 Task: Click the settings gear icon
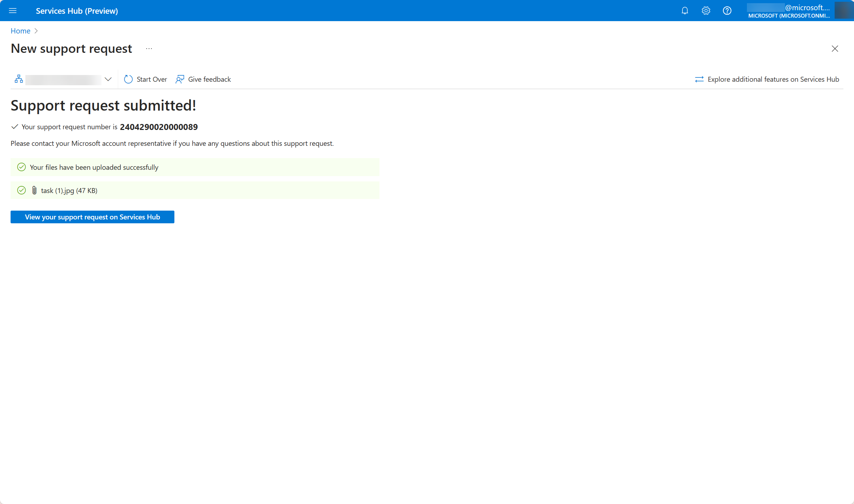pos(706,10)
